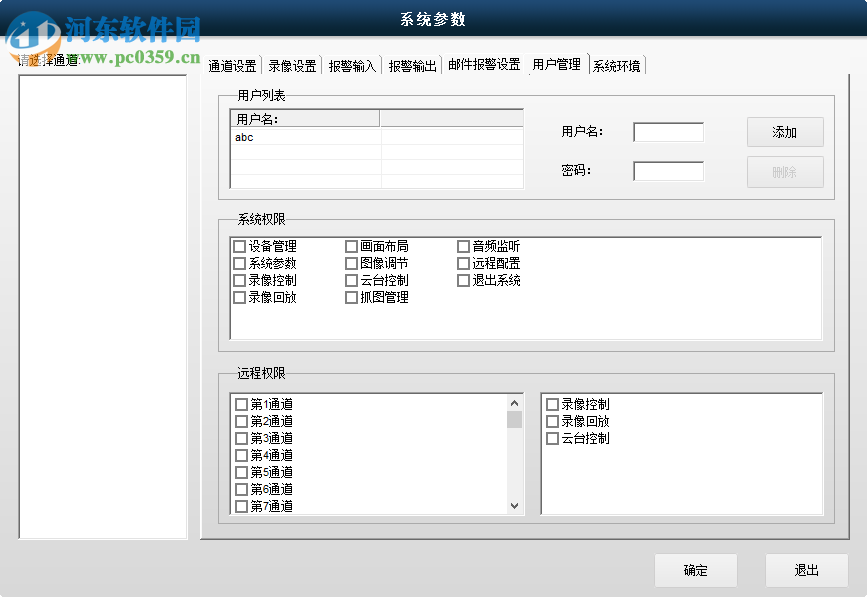
Task: Click inside the 用户名 input field
Action: 668,131
